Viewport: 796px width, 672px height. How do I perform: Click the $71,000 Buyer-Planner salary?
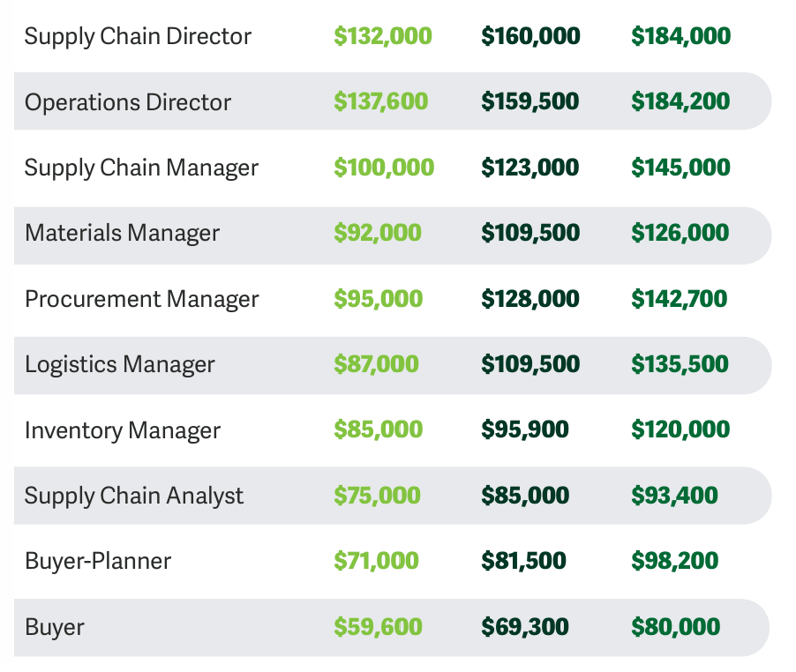pyautogui.click(x=376, y=561)
